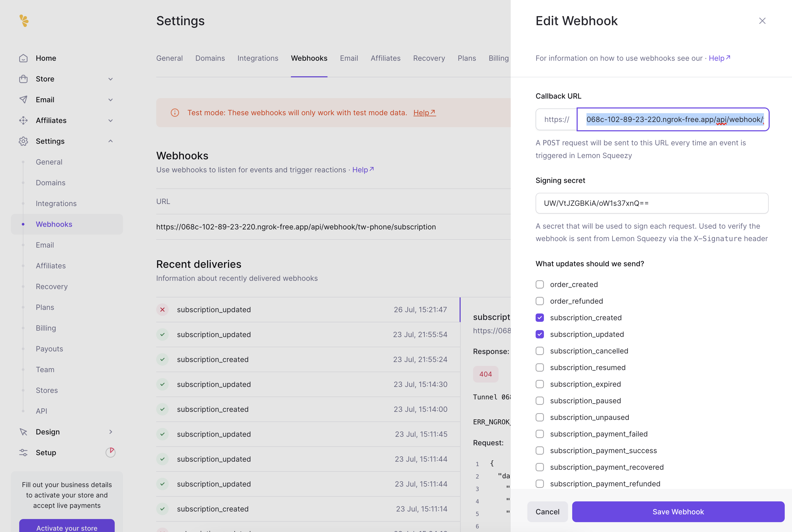Enable the order_created checkbox
The width and height of the screenshot is (792, 532).
point(540,284)
